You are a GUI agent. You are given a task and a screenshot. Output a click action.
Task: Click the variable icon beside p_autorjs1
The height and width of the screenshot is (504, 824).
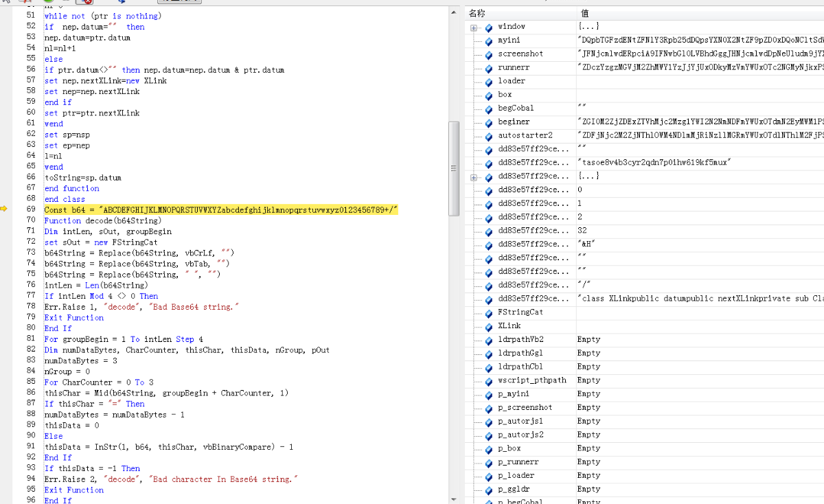489,422
